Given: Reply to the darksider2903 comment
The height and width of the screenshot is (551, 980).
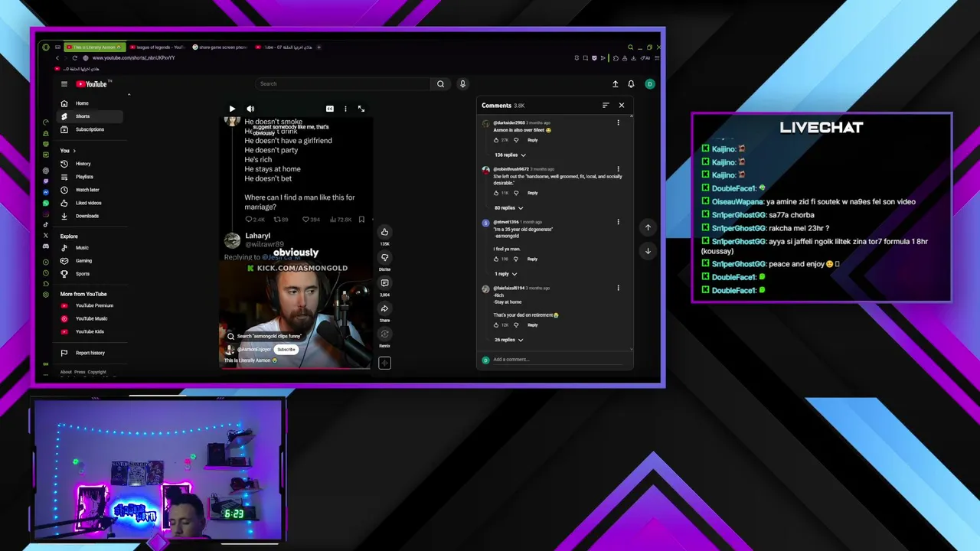Looking at the screenshot, I should (532, 140).
